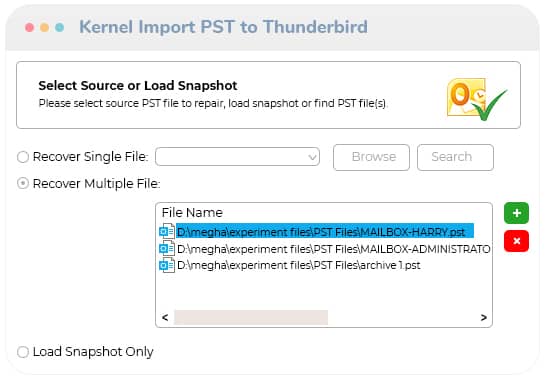Choose the Load Snapshot Only option

[23, 352]
